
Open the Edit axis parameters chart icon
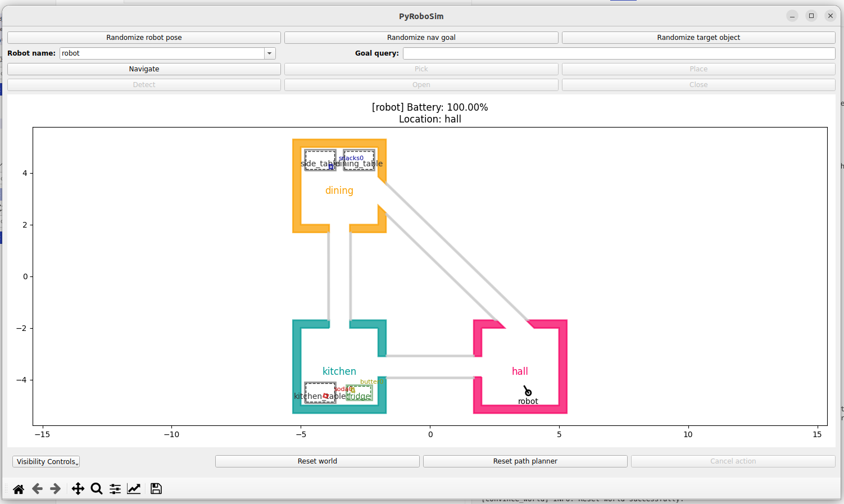click(134, 489)
